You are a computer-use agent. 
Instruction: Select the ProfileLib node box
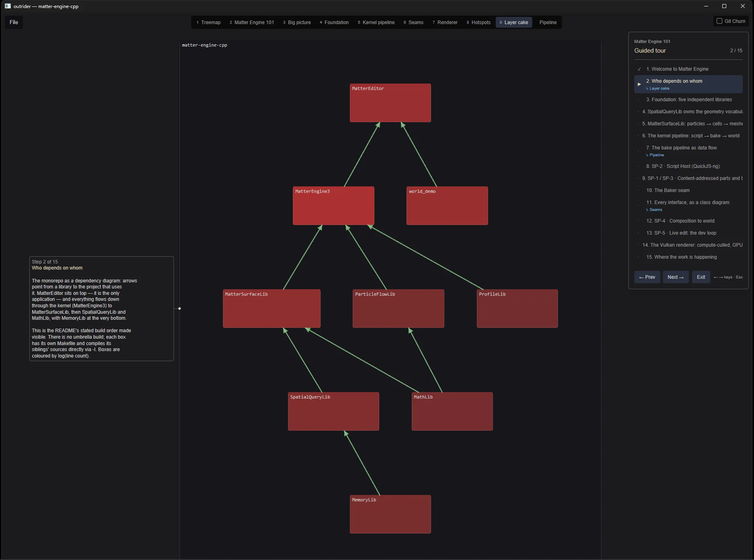(x=517, y=309)
